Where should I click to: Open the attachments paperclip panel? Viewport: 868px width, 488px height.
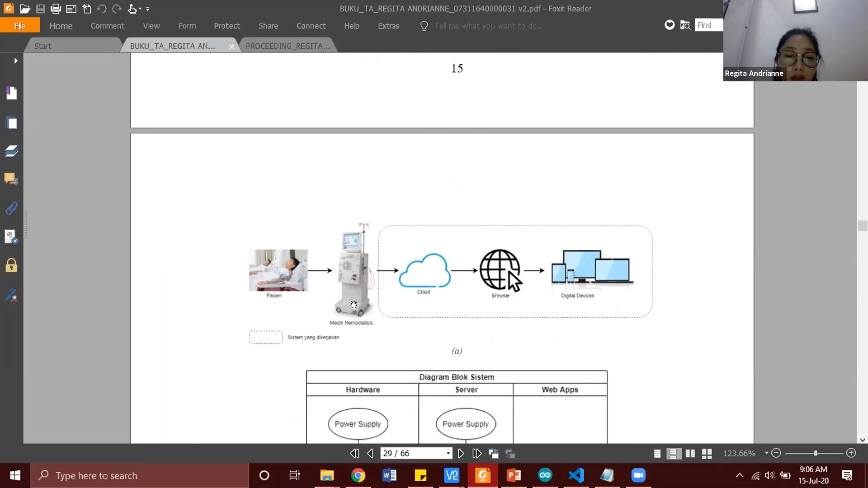[x=11, y=208]
